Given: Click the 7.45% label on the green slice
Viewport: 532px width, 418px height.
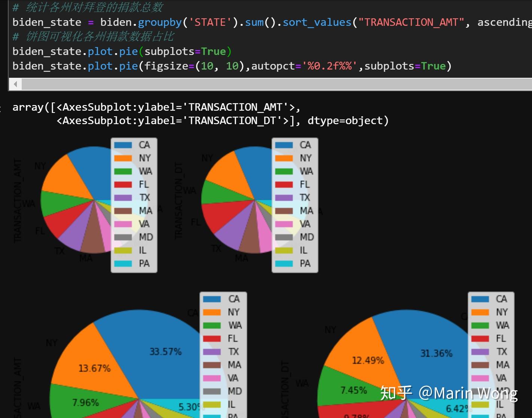Looking at the screenshot, I should coord(354,390).
